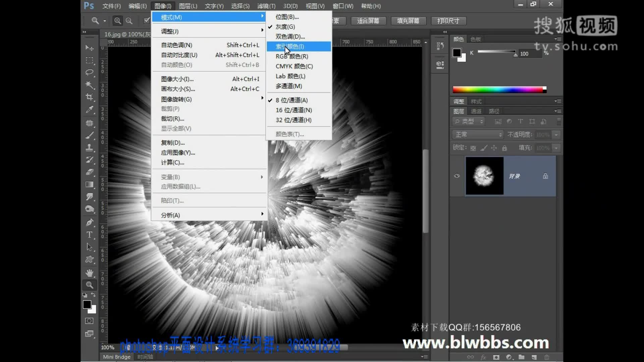
Task: Click the 背景 layer thumbnail
Action: tap(484, 176)
